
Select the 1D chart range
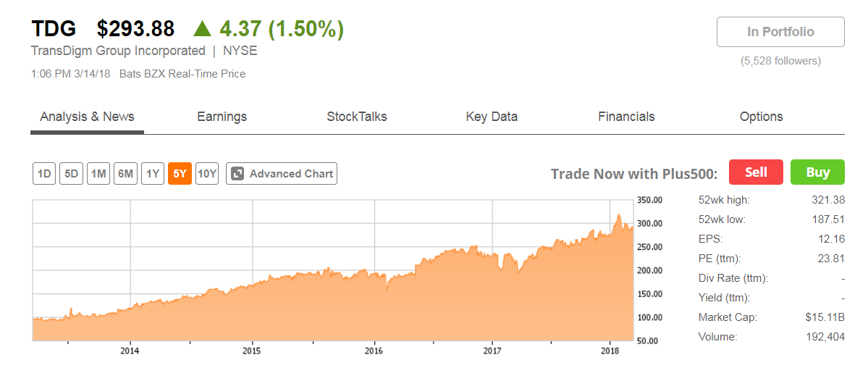click(x=44, y=174)
